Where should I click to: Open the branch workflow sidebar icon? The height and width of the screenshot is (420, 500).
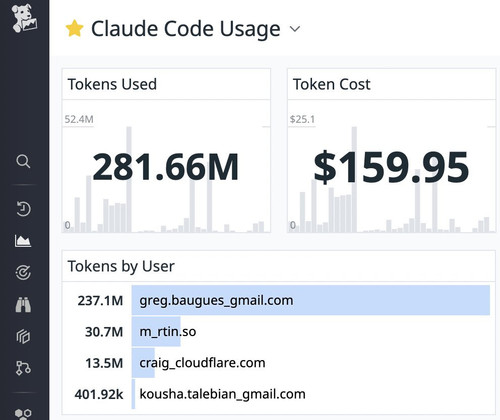pyautogui.click(x=23, y=368)
